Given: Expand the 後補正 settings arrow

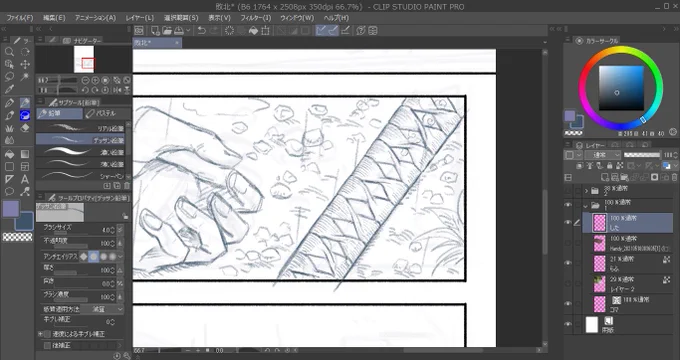Looking at the screenshot, I should click(120, 346).
